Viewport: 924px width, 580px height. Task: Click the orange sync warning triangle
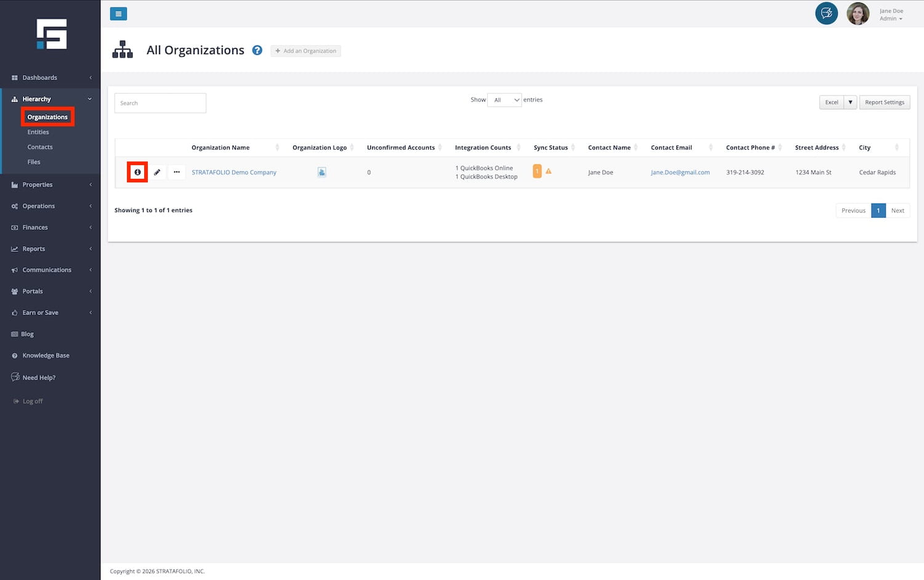tap(548, 171)
